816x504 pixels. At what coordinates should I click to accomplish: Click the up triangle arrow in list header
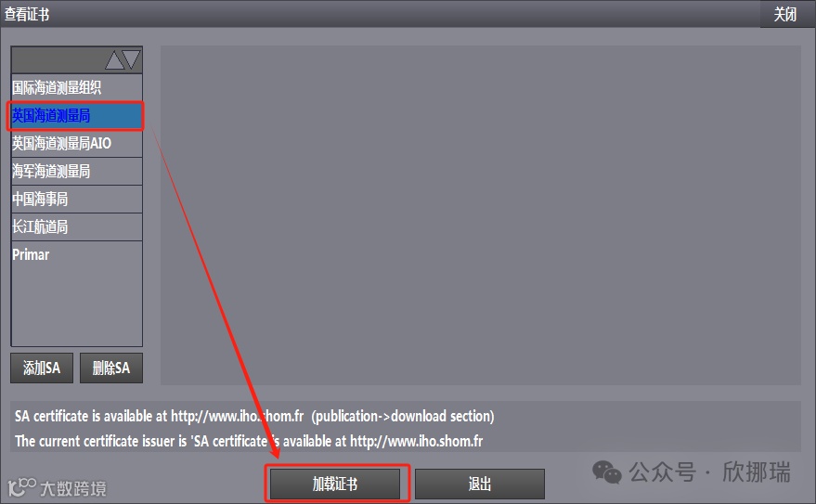[114, 60]
